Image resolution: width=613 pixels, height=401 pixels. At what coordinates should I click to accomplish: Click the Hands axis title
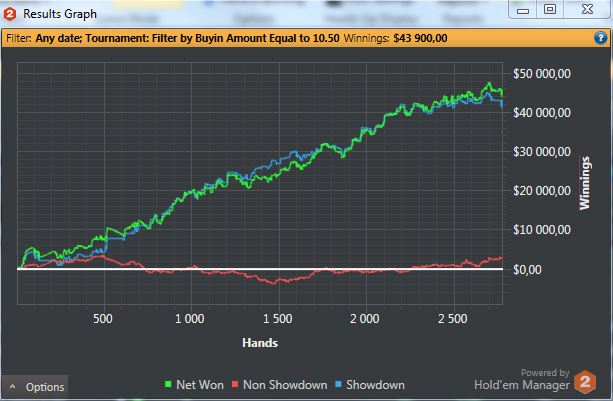[259, 342]
